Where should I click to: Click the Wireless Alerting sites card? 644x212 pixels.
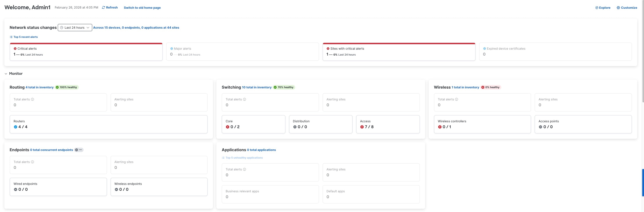(583, 102)
